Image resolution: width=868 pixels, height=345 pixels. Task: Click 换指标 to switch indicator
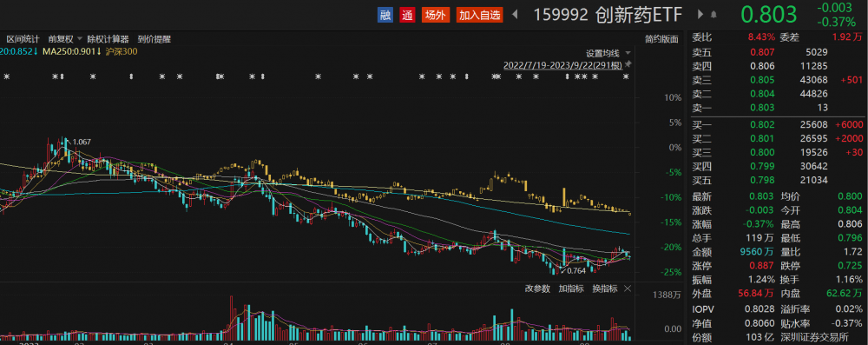(604, 289)
